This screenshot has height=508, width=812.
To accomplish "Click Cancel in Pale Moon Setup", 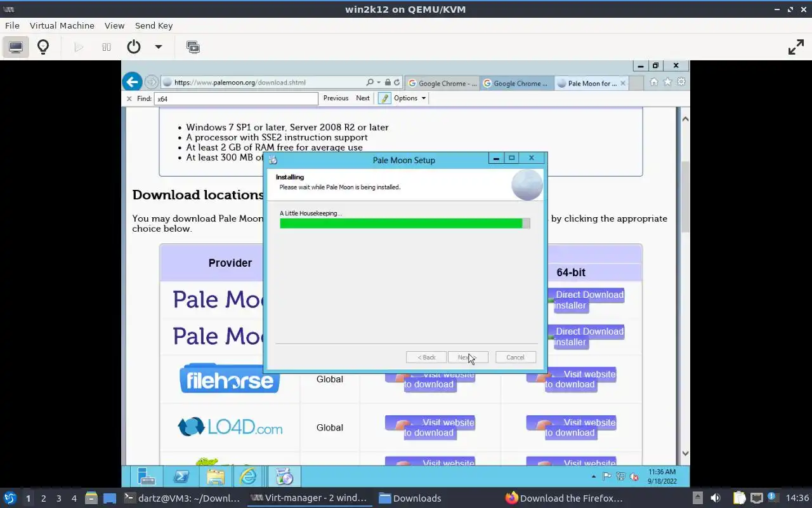I will (515, 358).
